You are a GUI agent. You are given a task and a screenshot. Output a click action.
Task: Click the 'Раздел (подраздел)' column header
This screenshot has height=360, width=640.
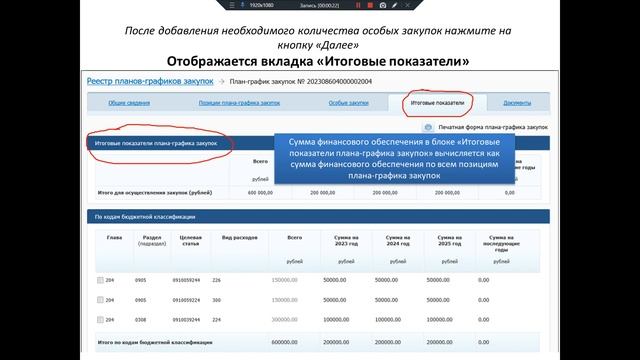tap(152, 240)
